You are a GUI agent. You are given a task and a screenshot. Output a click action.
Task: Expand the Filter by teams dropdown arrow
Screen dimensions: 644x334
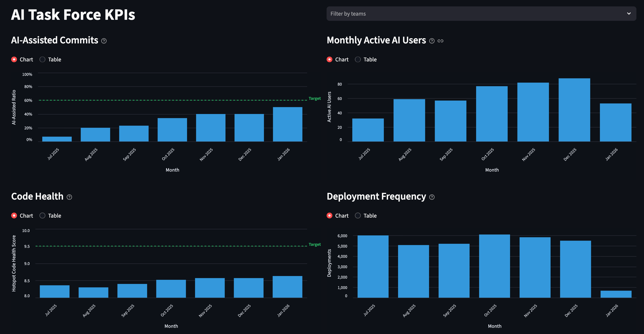coord(629,14)
